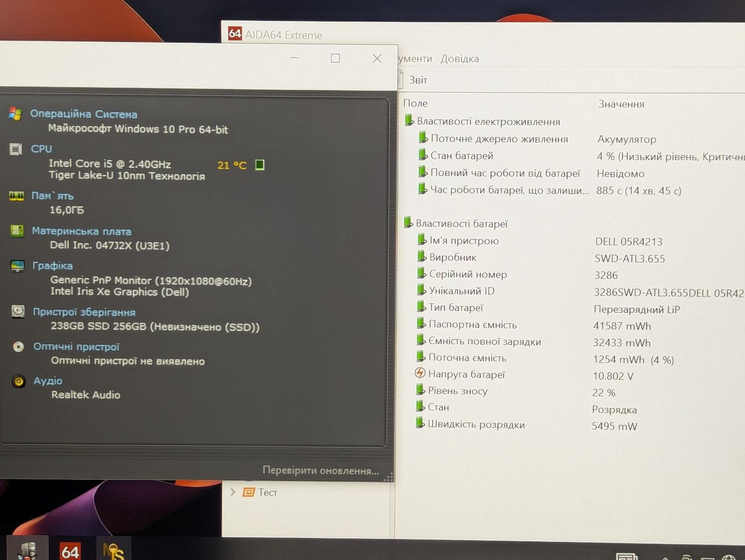Click the icon next to Паспортна ємність

421,323
